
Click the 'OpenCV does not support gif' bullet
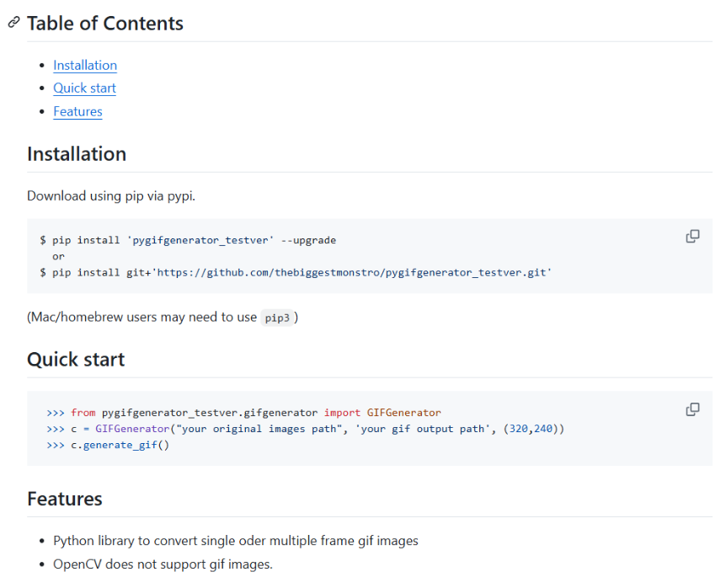tap(163, 564)
